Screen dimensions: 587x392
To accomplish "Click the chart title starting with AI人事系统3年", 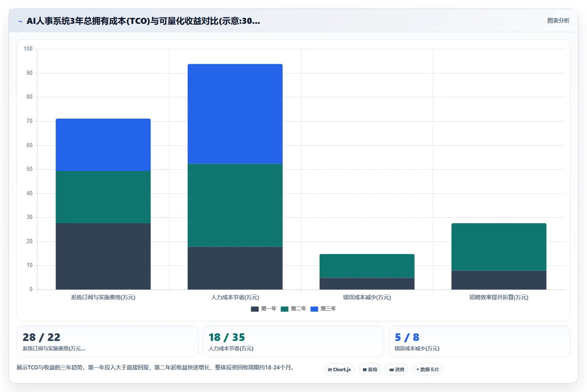I will click(143, 21).
